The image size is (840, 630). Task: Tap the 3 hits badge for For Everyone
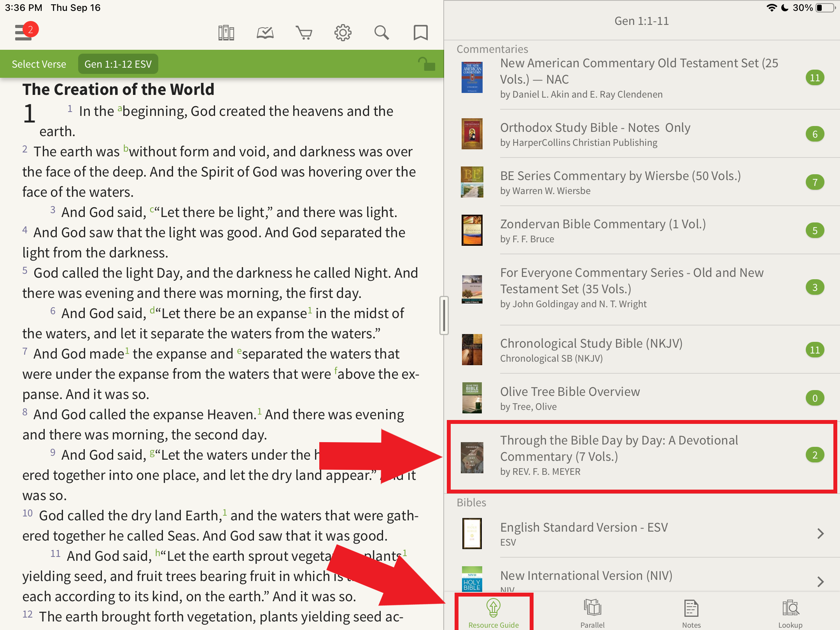(x=815, y=287)
